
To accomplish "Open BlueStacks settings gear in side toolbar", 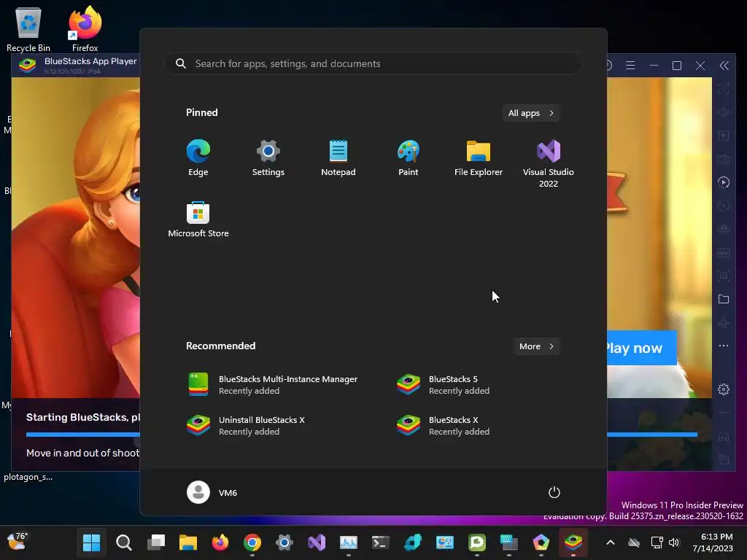I will [724, 389].
